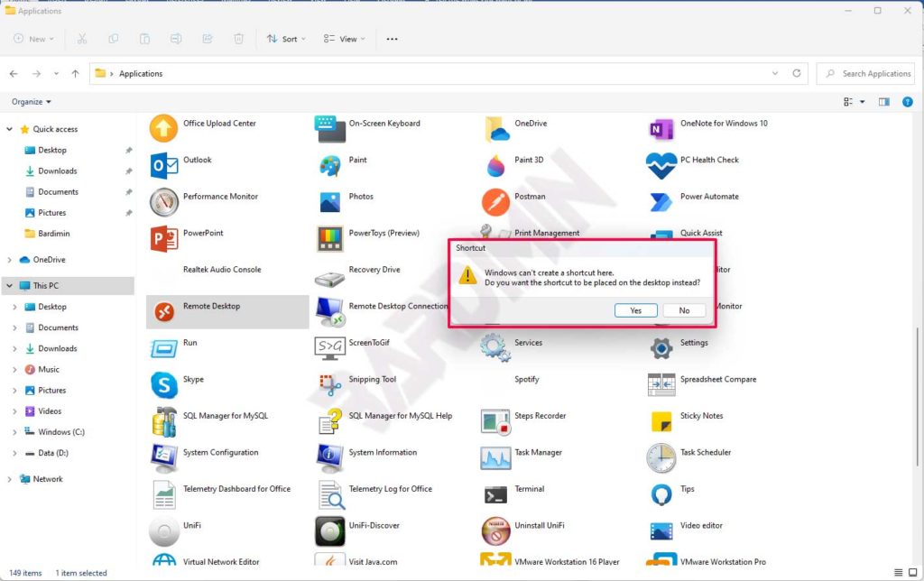Select the PC Health Check icon
924x581 pixels.
click(x=661, y=166)
